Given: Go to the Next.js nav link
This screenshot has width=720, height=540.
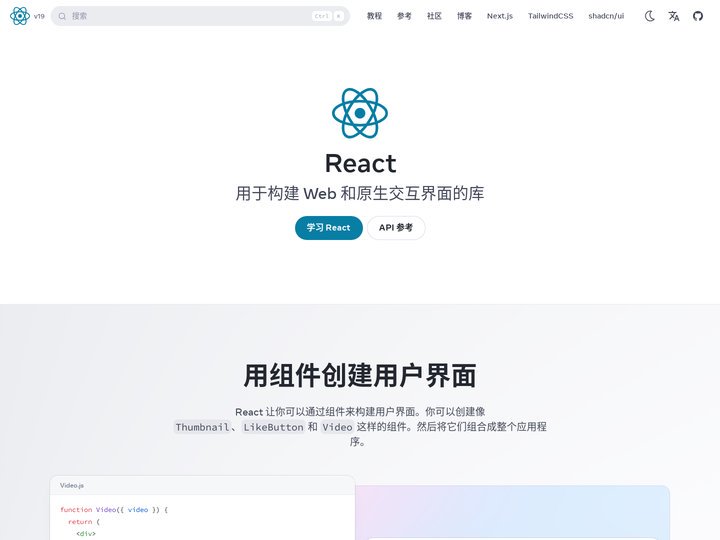Looking at the screenshot, I should tap(500, 16).
